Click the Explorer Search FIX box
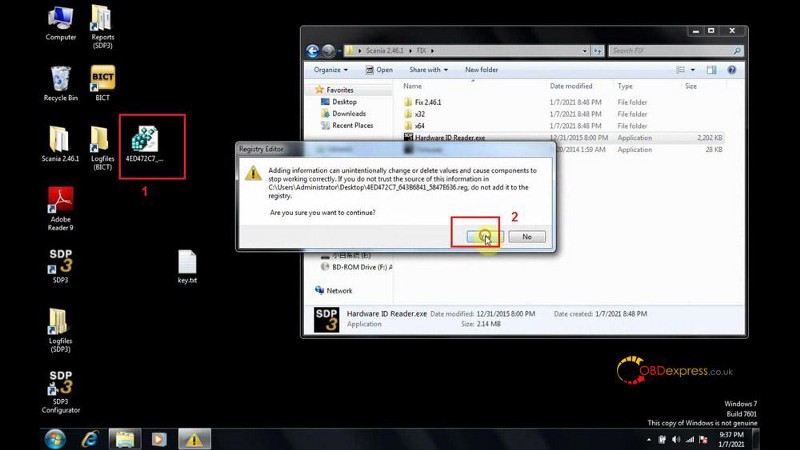This screenshot has width=800, height=450. click(675, 51)
